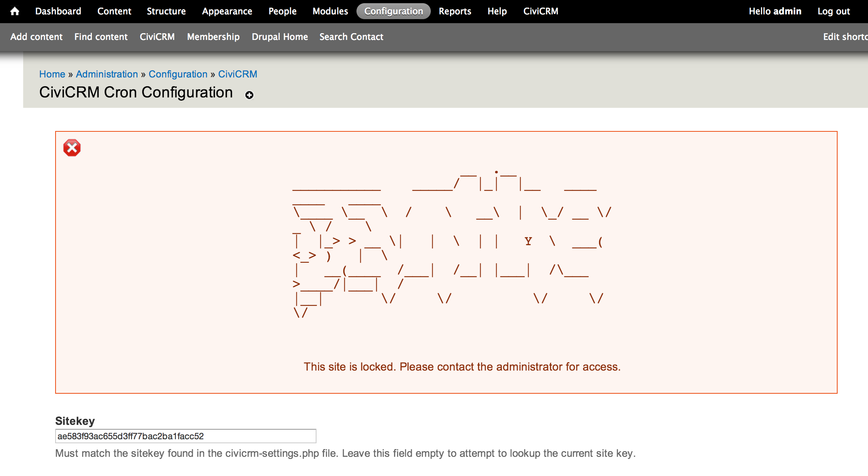Image resolution: width=868 pixels, height=476 pixels.
Task: Click the CiviCRM Cron Configuration page title
Action: [x=136, y=92]
